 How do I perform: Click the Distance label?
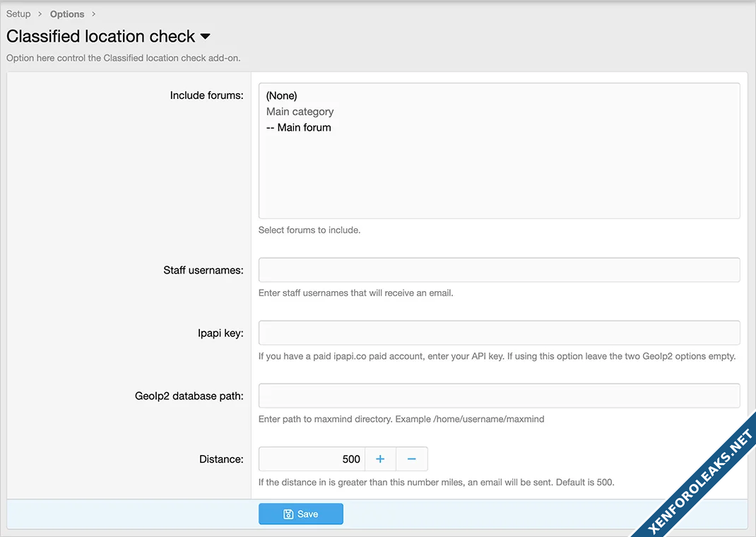point(221,459)
